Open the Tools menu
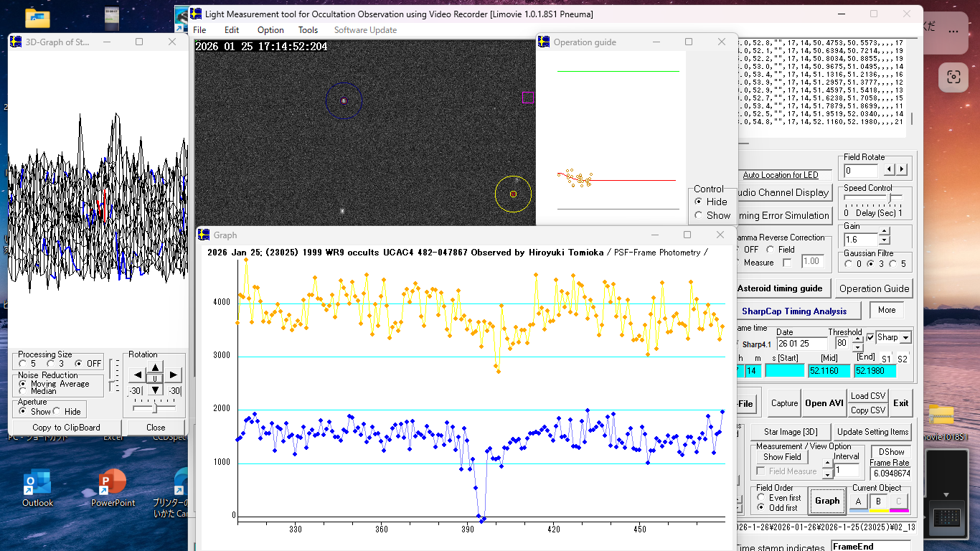980x551 pixels. tap(308, 30)
